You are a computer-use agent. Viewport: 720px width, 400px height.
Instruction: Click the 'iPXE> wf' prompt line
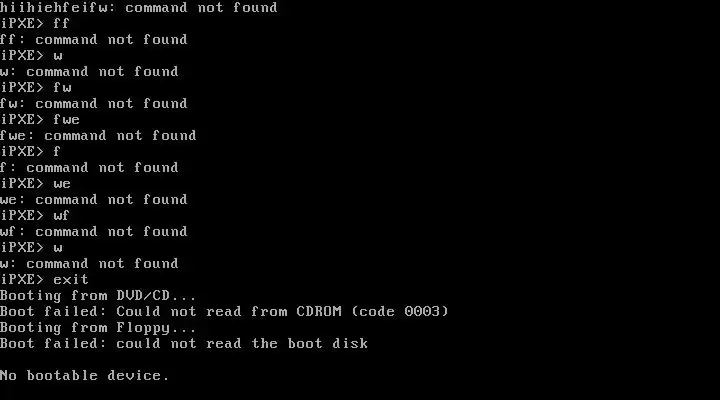tap(35, 215)
